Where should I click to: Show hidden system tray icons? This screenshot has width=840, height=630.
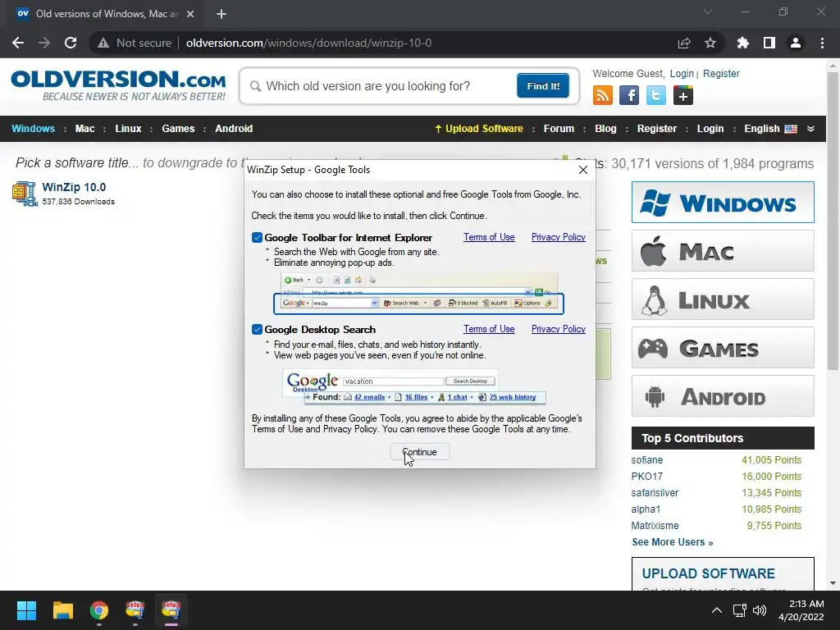717,610
